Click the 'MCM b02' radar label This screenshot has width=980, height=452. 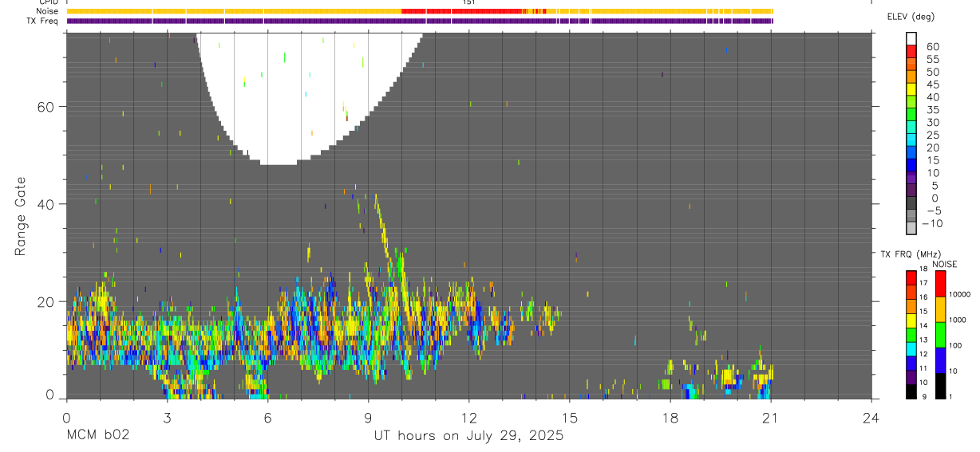pyautogui.click(x=97, y=435)
